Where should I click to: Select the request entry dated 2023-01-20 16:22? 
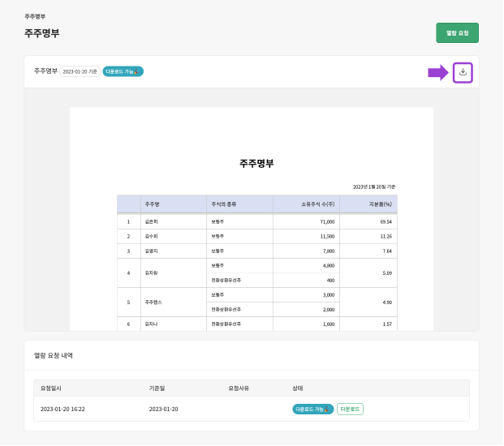[62, 409]
